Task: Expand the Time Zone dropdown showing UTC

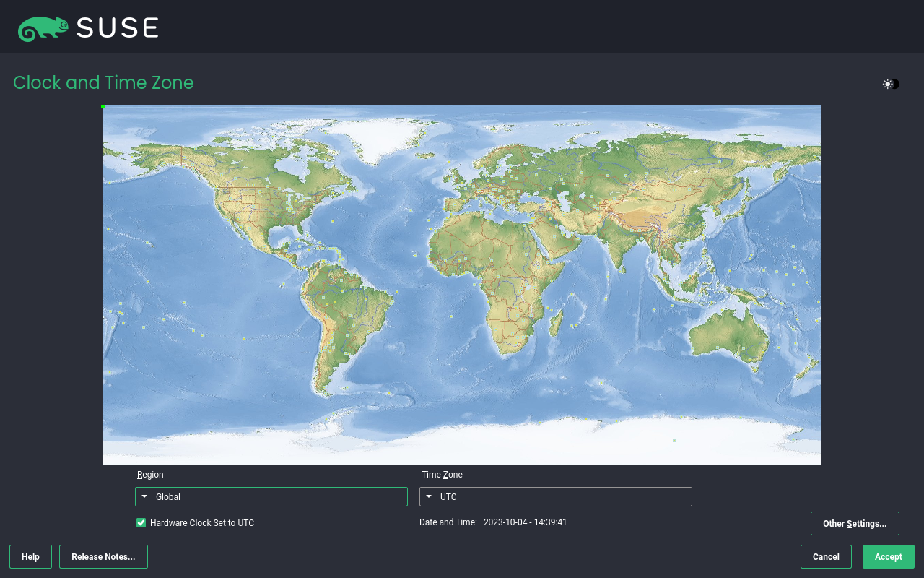Action: point(555,497)
